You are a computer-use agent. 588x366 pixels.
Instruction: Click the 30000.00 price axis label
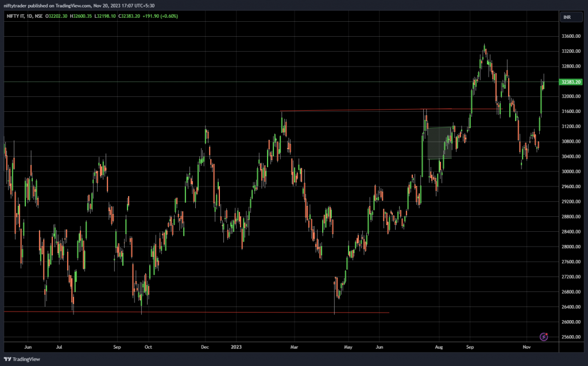[x=571, y=172]
